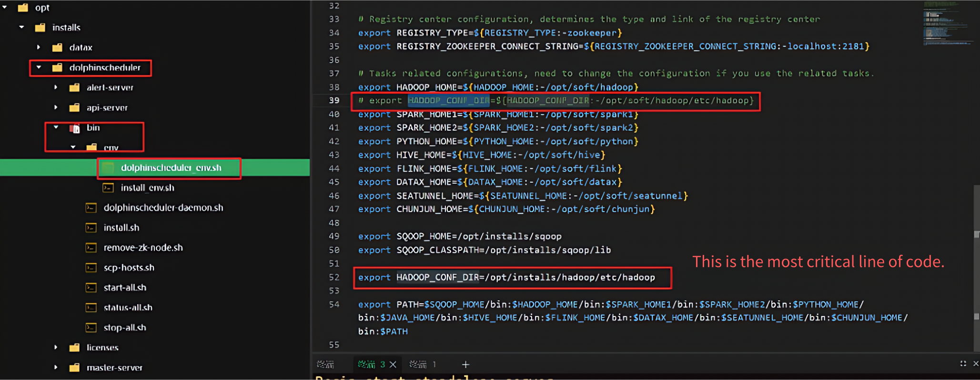Click SEATUNNEL_HOME variable on line 46

click(x=435, y=196)
